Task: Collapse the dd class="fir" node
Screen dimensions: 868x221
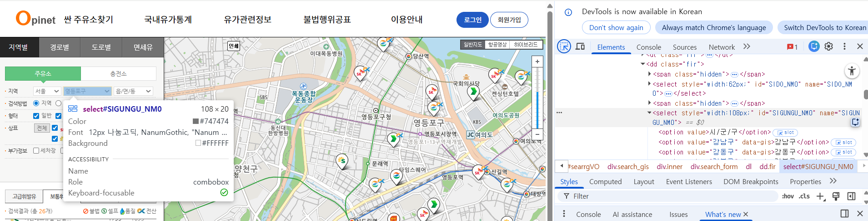Action: click(x=643, y=64)
